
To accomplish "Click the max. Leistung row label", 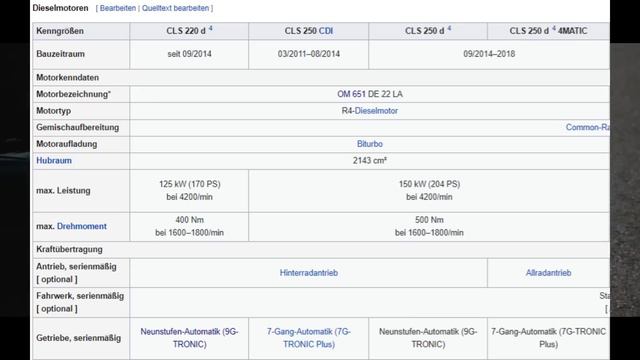I will (63, 191).
